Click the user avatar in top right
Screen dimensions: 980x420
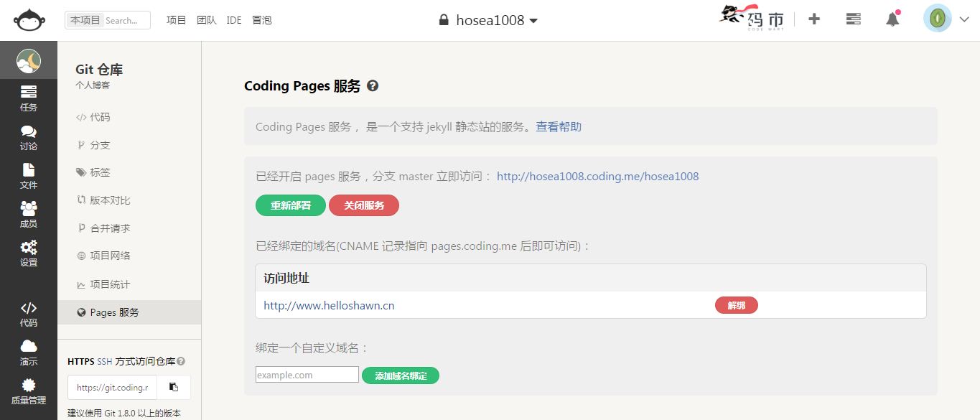937,19
